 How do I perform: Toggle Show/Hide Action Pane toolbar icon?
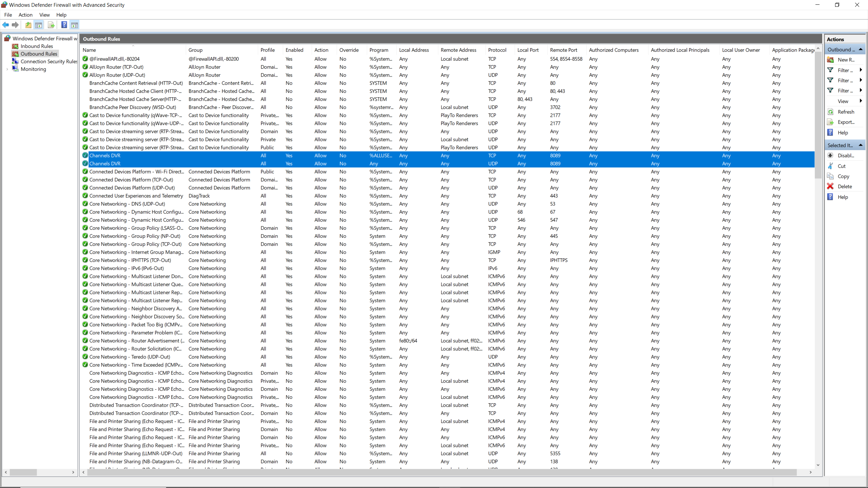coord(75,25)
